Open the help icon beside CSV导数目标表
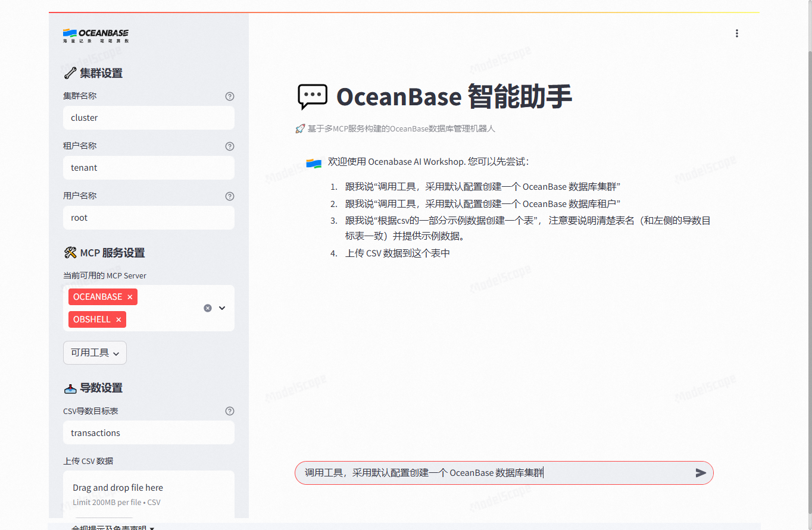Viewport: 812px width, 530px height. pos(229,410)
